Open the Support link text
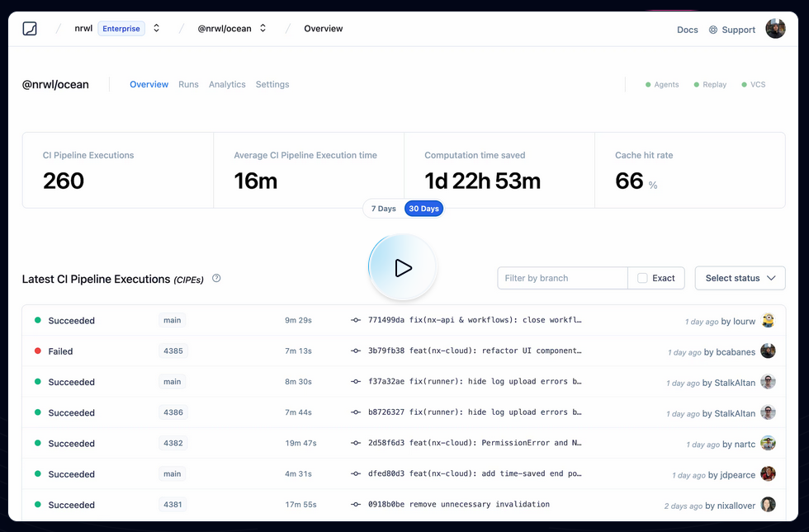This screenshot has height=532, width=809. tap(738, 30)
